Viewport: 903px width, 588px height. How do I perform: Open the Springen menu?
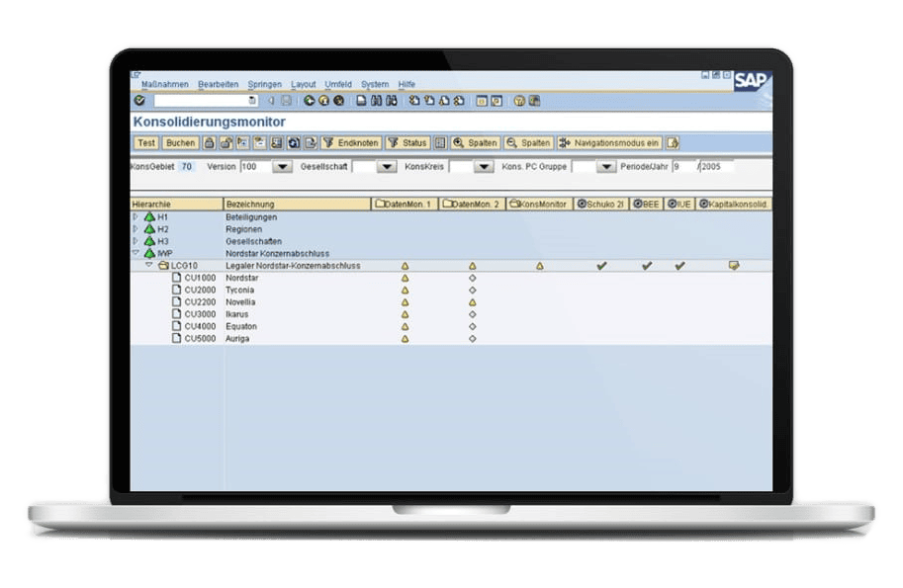(x=264, y=85)
